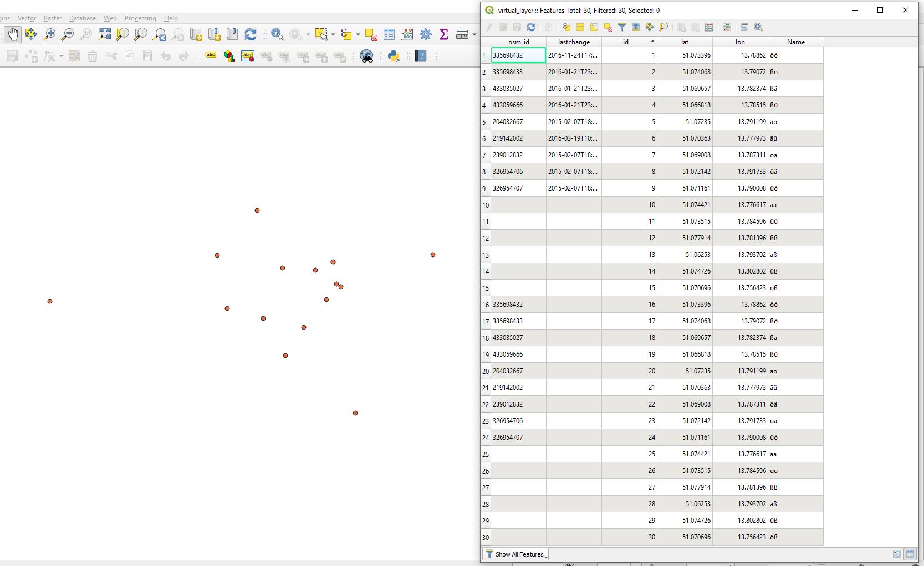924x566 pixels.
Task: Click Select by Expression icon in main toolbar
Action: pos(346,34)
